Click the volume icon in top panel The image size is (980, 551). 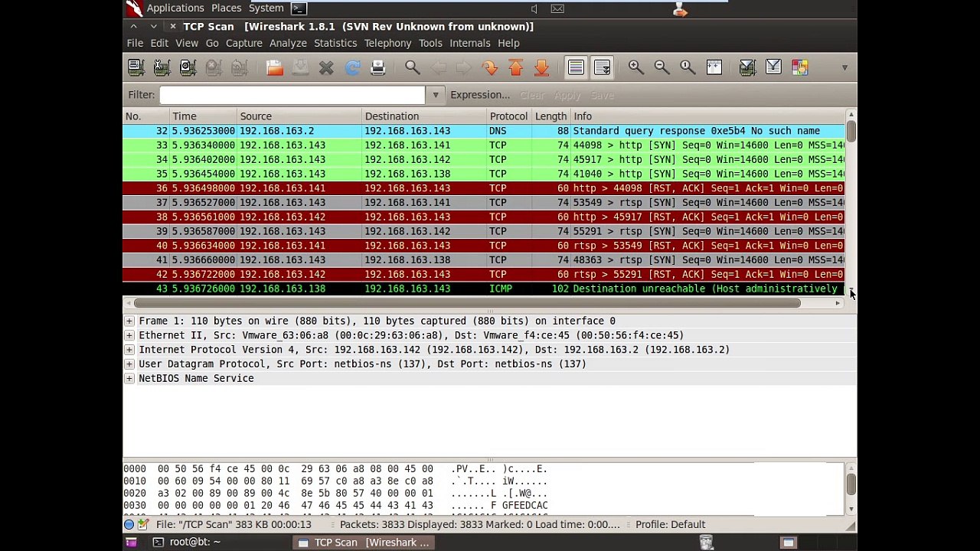coord(534,8)
